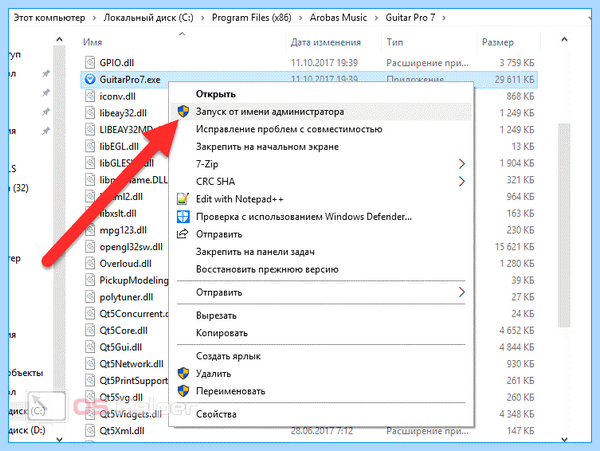Click the first pin icon in navigation pane
This screenshot has height=451, width=600.
(46, 73)
